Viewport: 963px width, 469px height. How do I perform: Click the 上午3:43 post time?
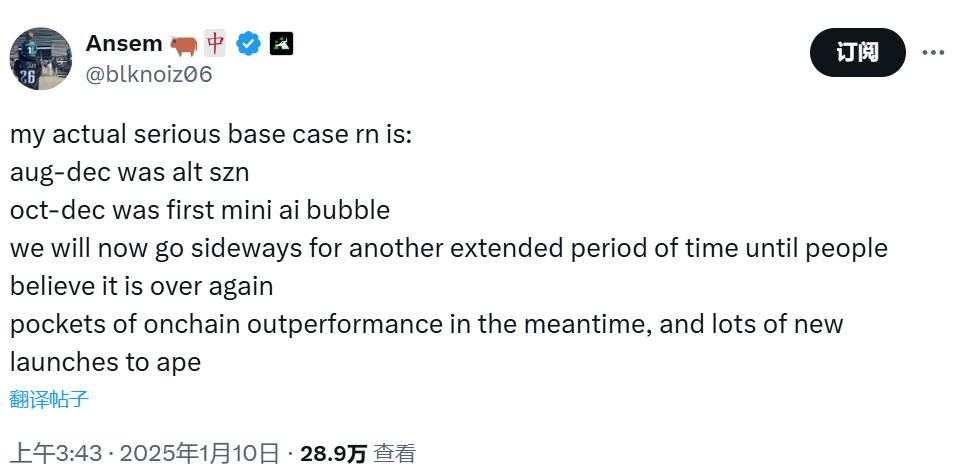click(56, 453)
